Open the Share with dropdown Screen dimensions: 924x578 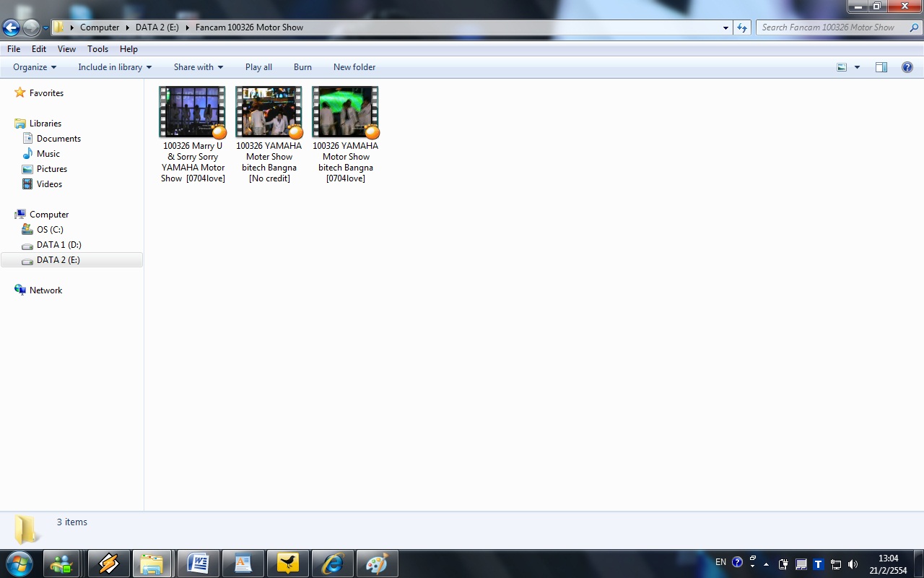point(199,67)
